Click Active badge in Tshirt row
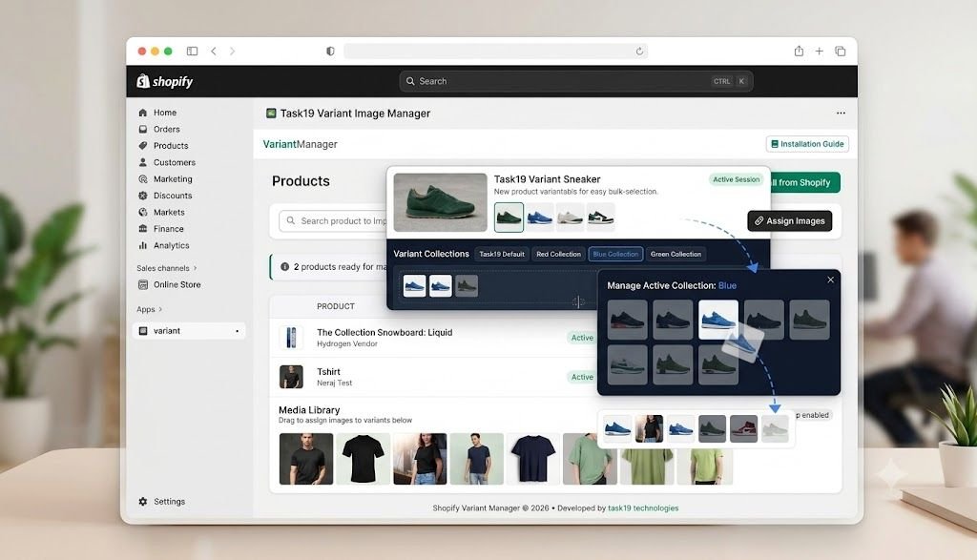 click(x=582, y=377)
